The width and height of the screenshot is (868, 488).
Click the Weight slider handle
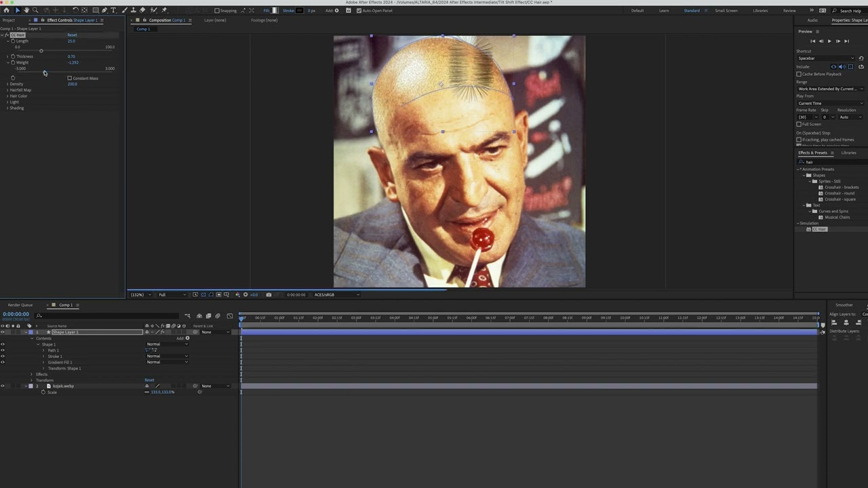coord(45,73)
